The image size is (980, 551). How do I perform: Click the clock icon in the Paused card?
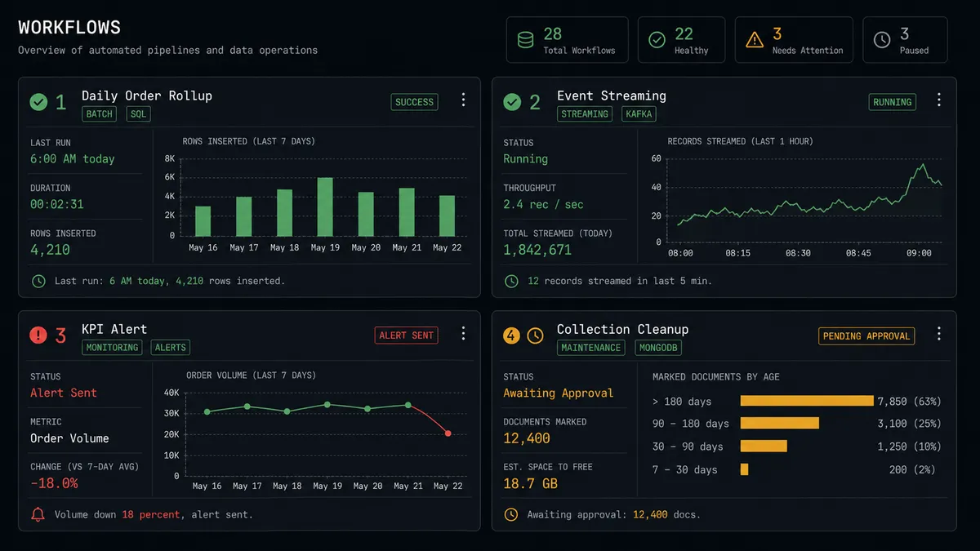pyautogui.click(x=882, y=40)
